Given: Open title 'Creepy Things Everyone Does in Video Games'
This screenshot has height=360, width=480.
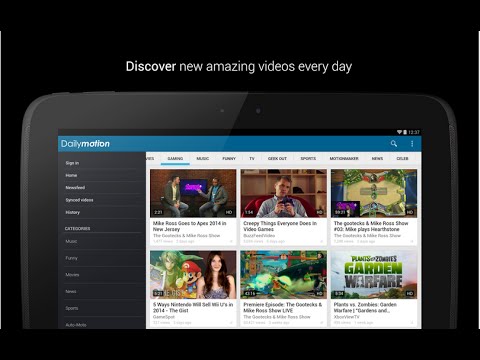Looking at the screenshot, I should [x=280, y=226].
